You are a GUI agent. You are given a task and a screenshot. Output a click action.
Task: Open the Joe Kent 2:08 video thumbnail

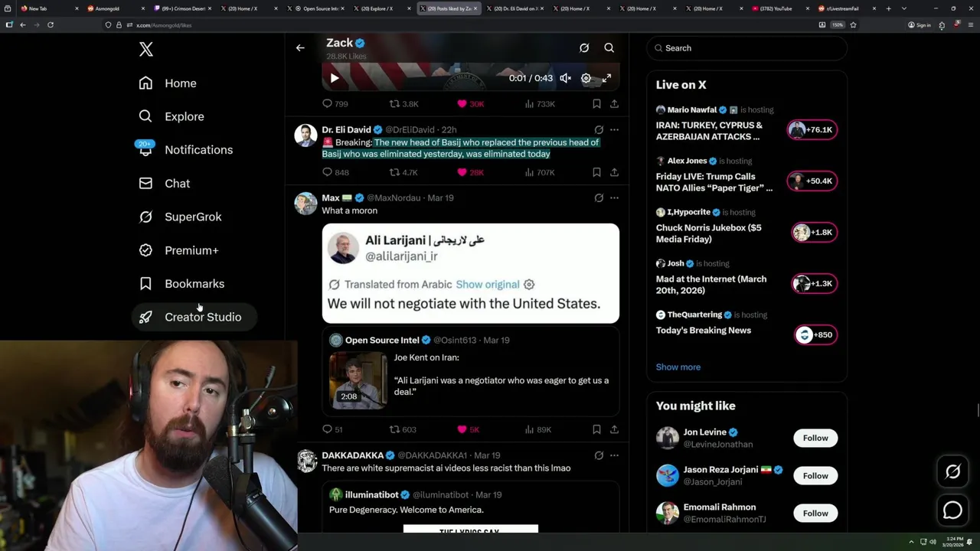pos(358,380)
